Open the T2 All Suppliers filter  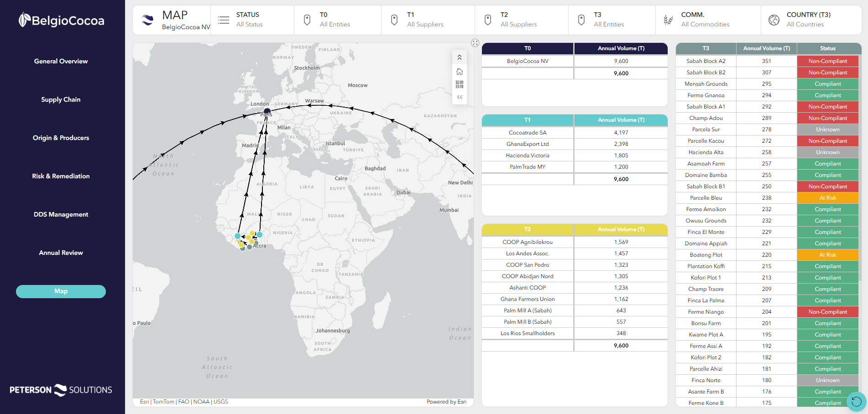[x=522, y=20]
